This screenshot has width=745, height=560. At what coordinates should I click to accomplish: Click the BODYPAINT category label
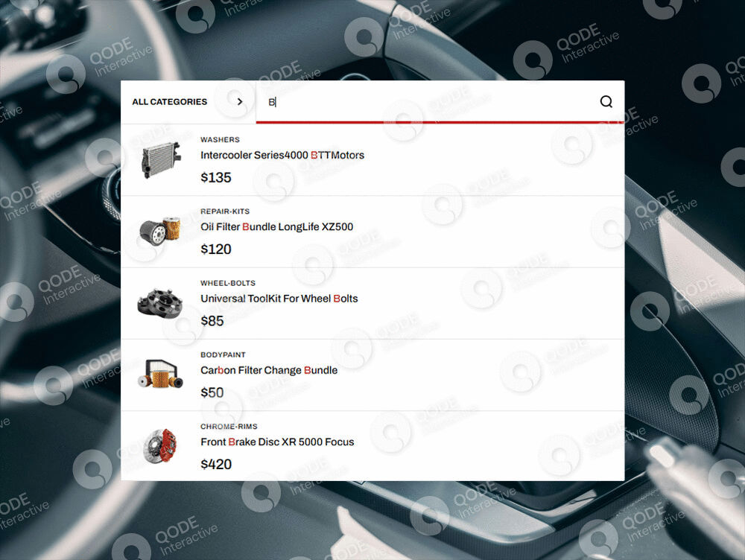pos(223,354)
